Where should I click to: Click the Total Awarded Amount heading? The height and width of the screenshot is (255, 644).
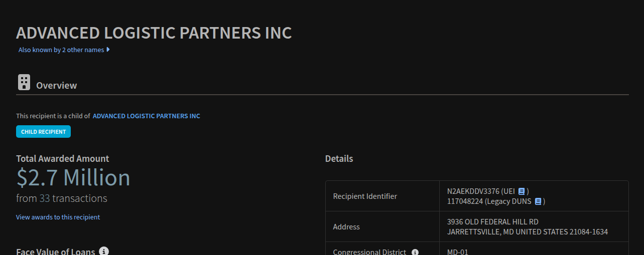pos(63,159)
